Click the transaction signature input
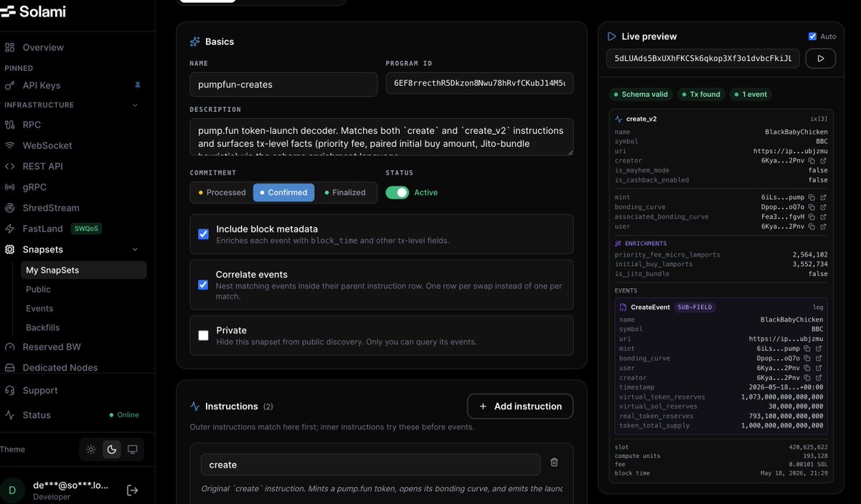The height and width of the screenshot is (504, 861). [x=703, y=59]
